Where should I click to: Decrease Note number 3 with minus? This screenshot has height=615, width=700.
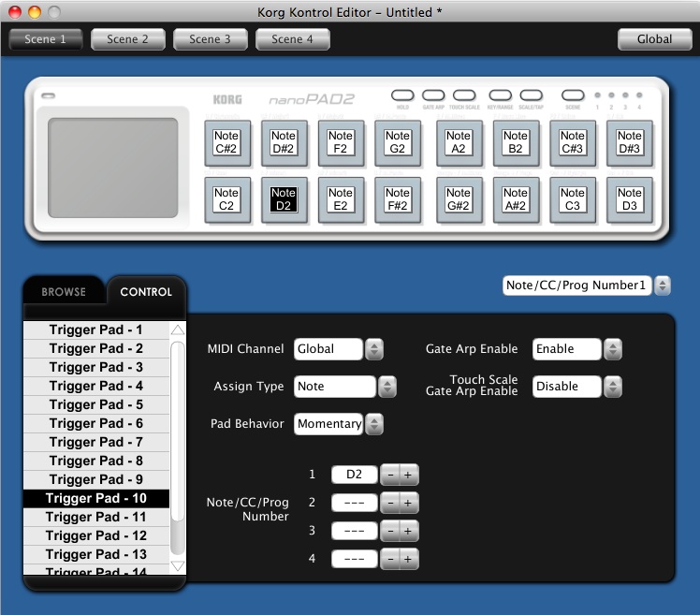coord(390,531)
